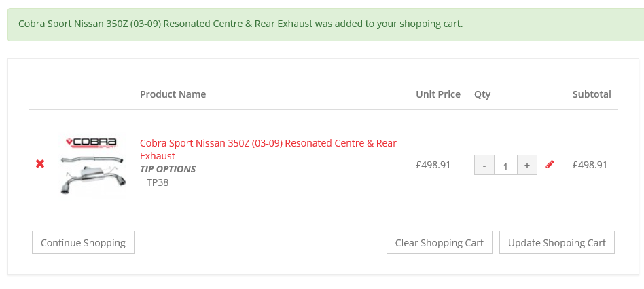644x289 pixels.
Task: Decrease quantity with the minus button
Action: point(484,165)
